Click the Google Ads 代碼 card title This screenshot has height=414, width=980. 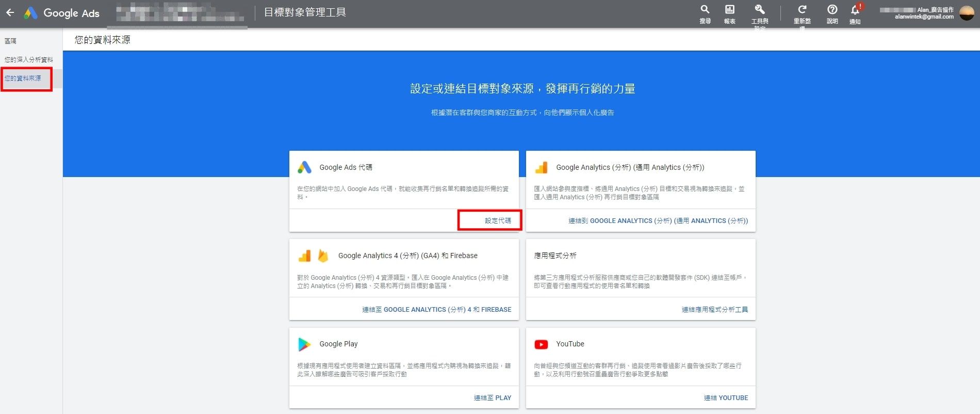pos(346,167)
